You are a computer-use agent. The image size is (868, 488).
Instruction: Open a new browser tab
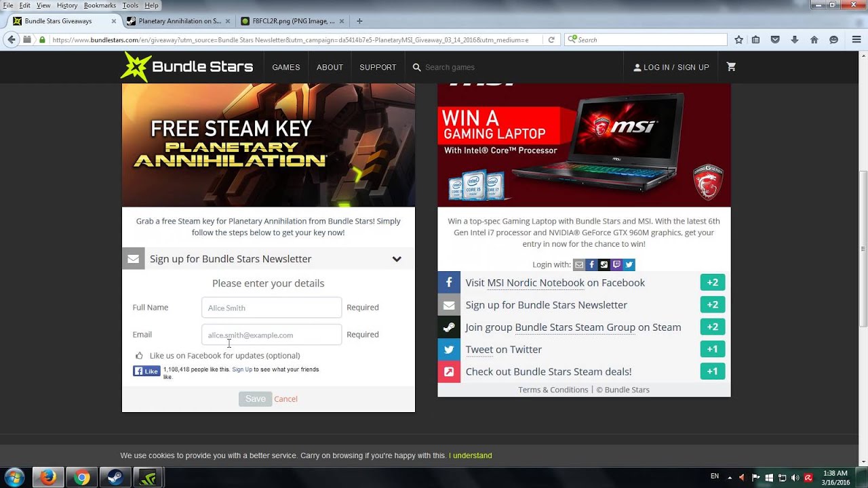tap(359, 21)
